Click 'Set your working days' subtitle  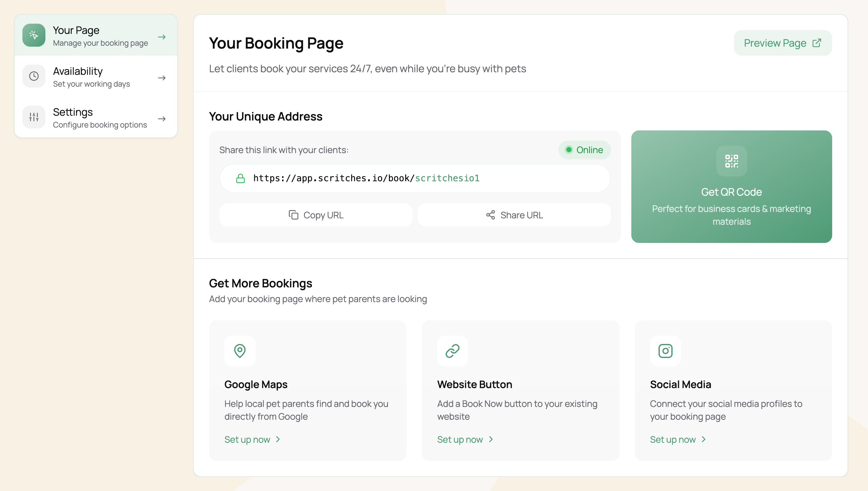[91, 84]
